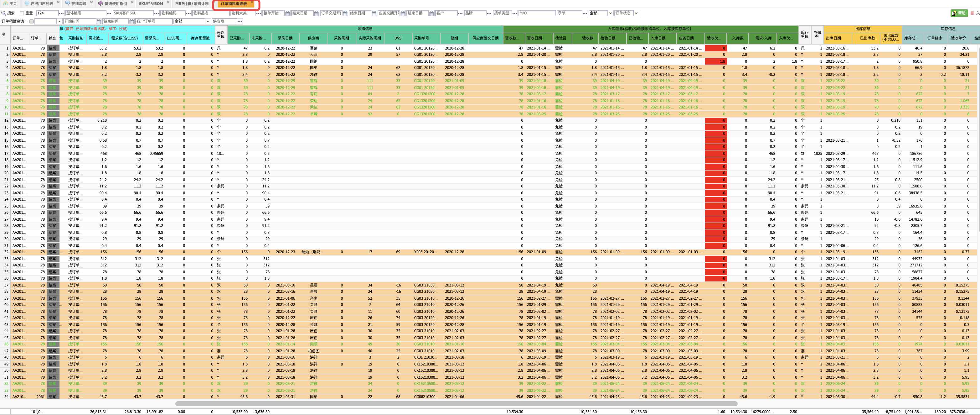
Task: Close the SKU产品BOM tab
Action: (x=168, y=2)
